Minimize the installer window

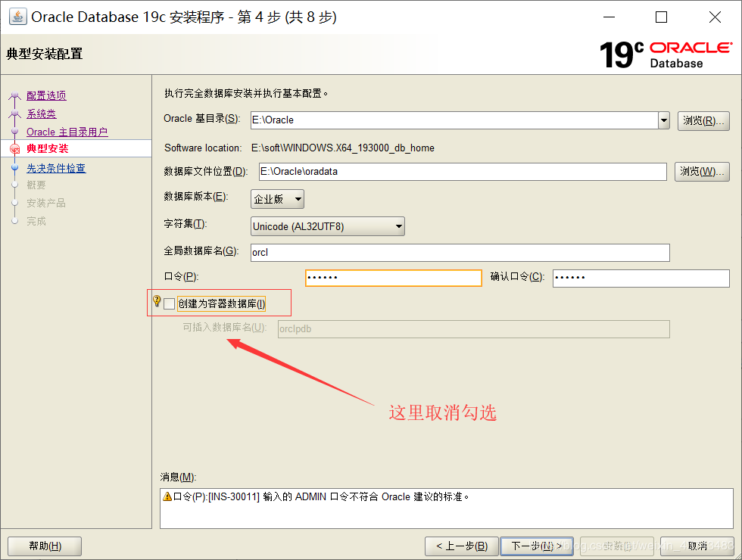click(609, 17)
